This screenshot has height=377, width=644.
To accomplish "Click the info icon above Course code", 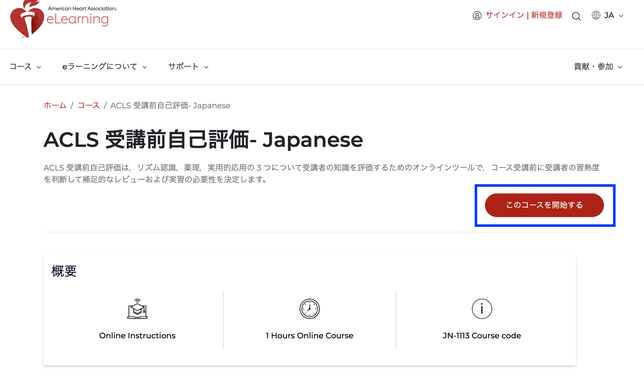I will (x=482, y=309).
